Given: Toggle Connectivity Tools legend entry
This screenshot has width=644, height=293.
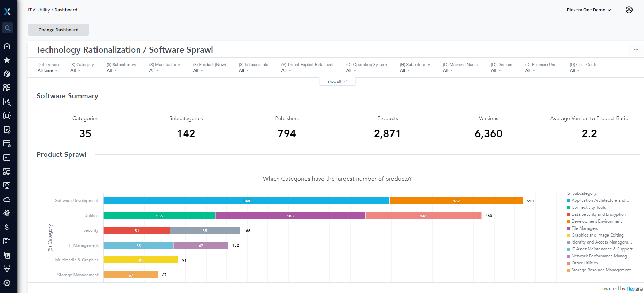Looking at the screenshot, I should (588, 207).
